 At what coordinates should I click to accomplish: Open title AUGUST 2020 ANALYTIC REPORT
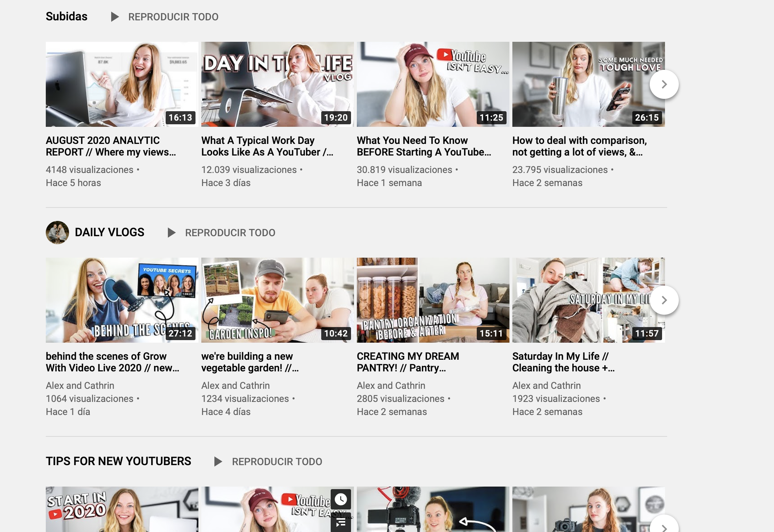(111, 146)
